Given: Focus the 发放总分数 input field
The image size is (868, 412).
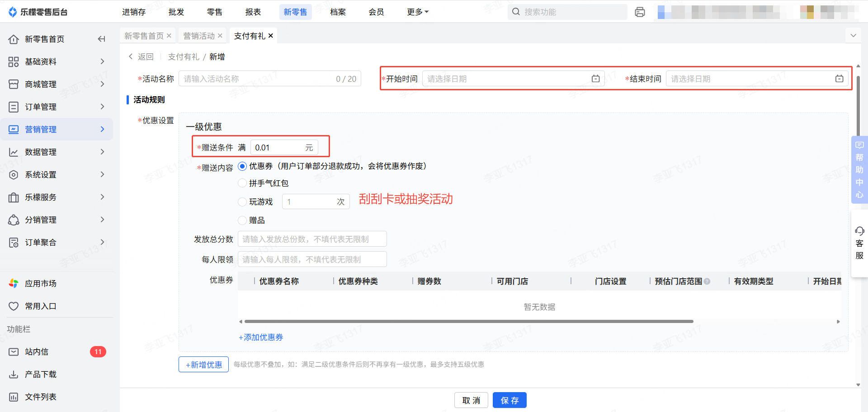Looking at the screenshot, I should (x=312, y=239).
